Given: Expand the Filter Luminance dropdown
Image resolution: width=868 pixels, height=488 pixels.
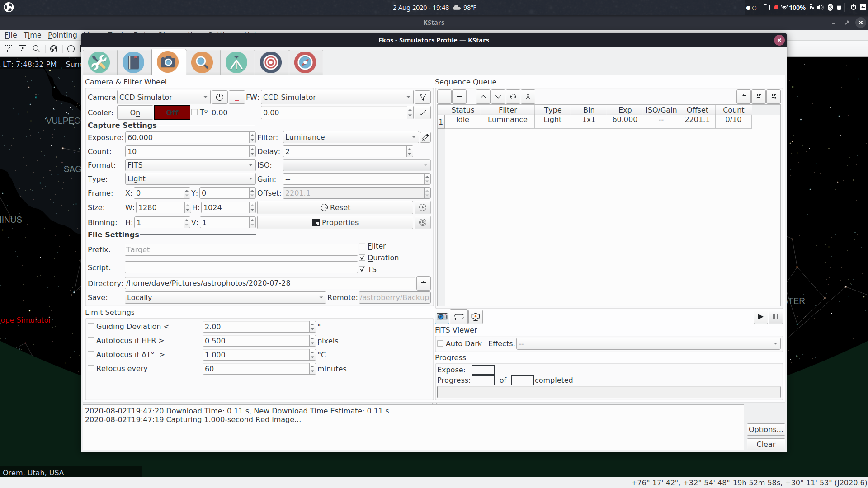Looking at the screenshot, I should [351, 137].
